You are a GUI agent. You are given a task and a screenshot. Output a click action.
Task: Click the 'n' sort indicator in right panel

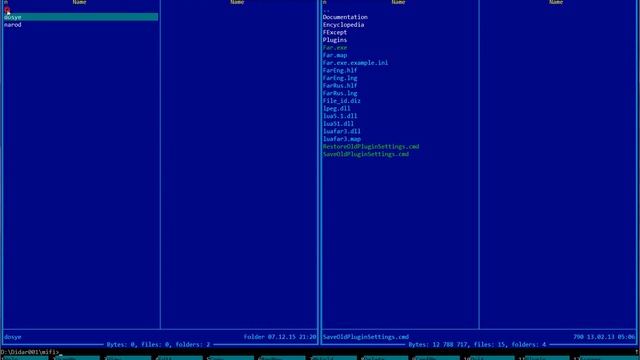point(324,2)
